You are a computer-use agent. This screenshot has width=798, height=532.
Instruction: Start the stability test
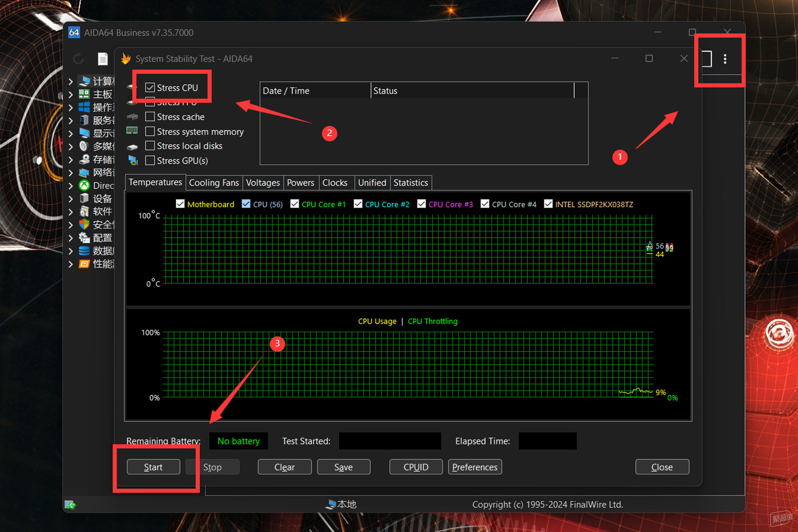tap(153, 467)
